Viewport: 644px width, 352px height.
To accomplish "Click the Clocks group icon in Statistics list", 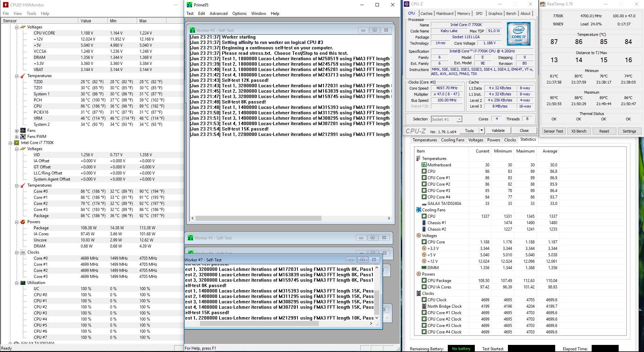I will coord(419,294).
